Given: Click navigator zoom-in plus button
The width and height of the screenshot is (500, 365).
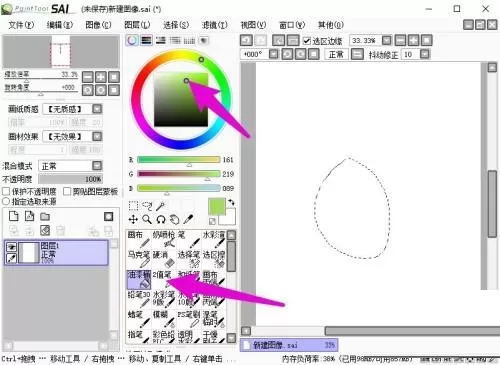Looking at the screenshot, I should click(x=101, y=77).
